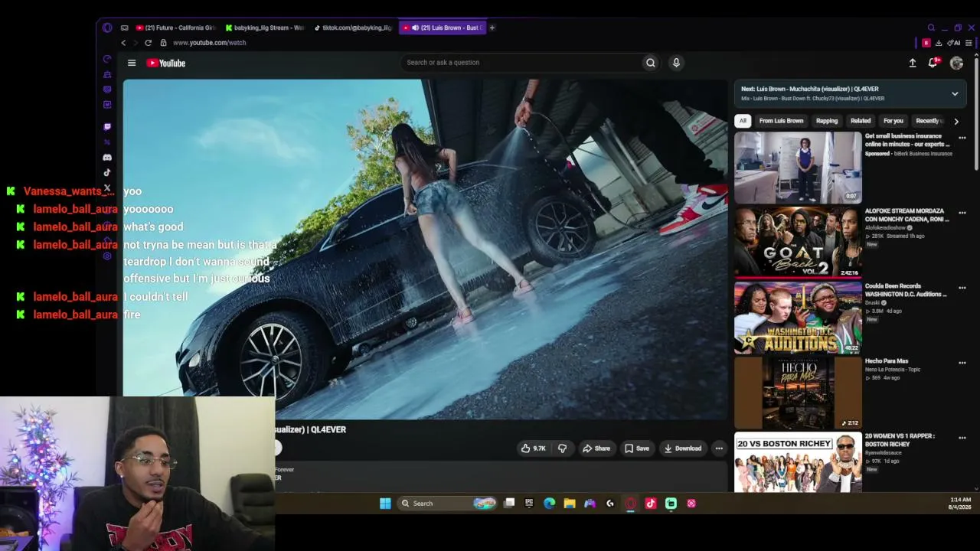Open the Get small business insurance ad title
Image resolution: width=980 pixels, height=551 pixels.
point(907,140)
